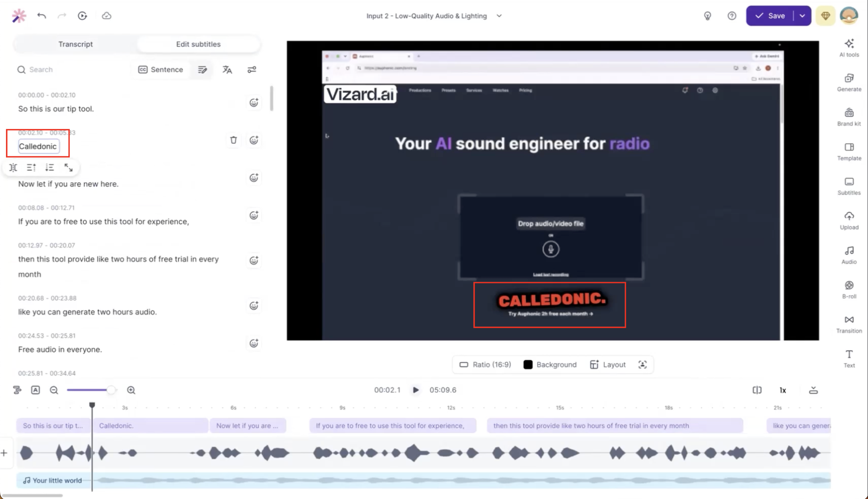Open the Text panel
Image resolution: width=868 pixels, height=499 pixels.
tap(849, 359)
